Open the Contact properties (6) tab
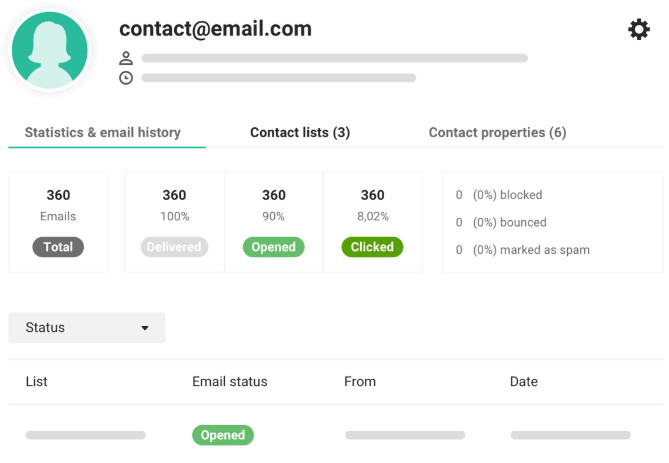The image size is (669, 463). click(x=497, y=132)
